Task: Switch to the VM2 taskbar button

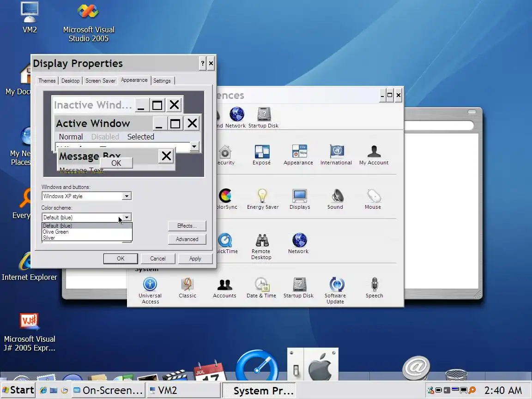Action: [183, 391]
